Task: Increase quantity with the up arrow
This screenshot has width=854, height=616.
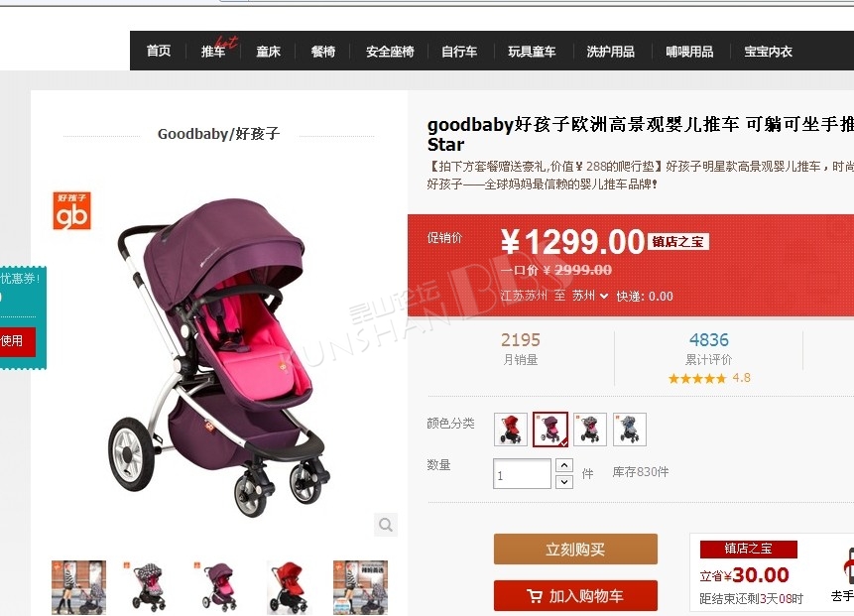Action: (564, 465)
